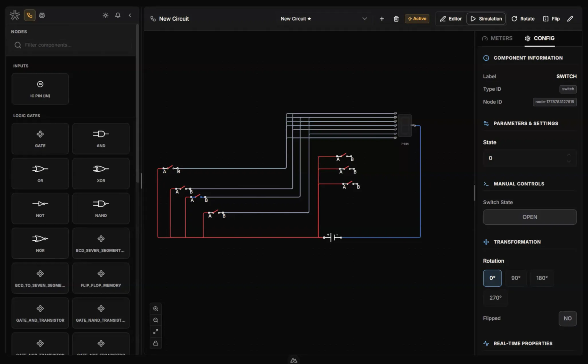
Task: Open the New Circuit selector dropdown
Action: click(x=324, y=19)
